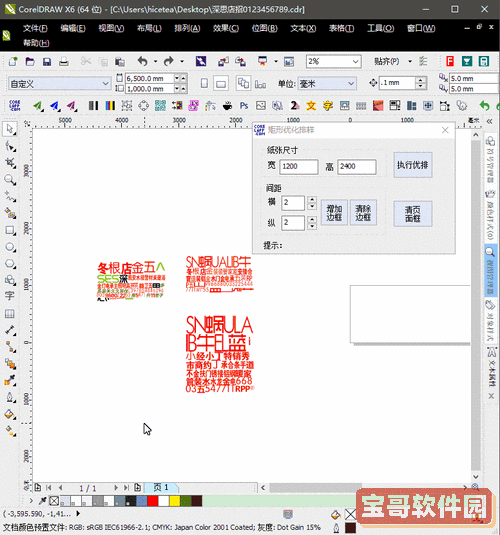The image size is (500, 535).
Task: Click nudge distance .1 mm field
Action: 397,83
